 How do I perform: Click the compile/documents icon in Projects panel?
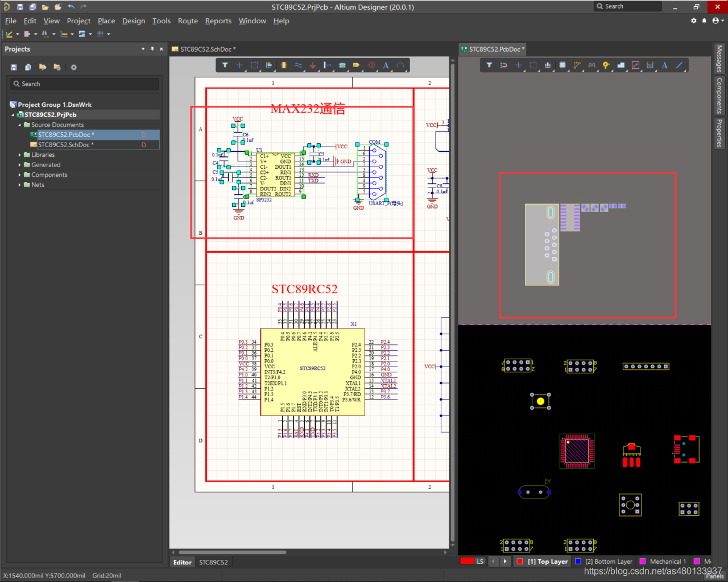point(28,67)
